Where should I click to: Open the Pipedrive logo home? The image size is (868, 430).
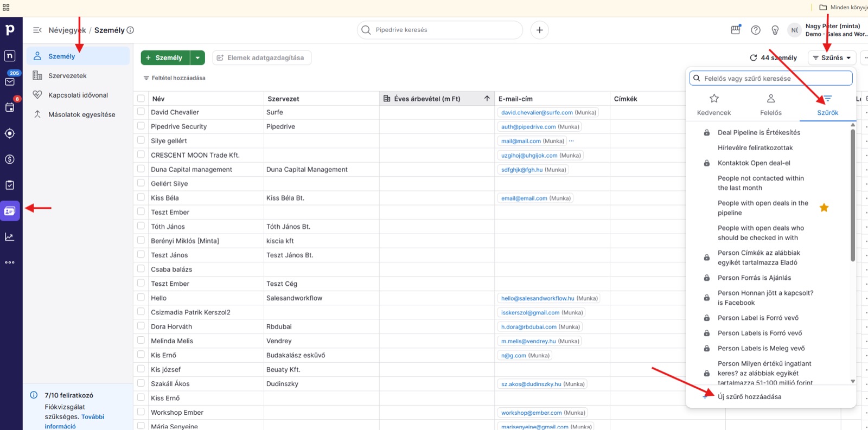10,30
